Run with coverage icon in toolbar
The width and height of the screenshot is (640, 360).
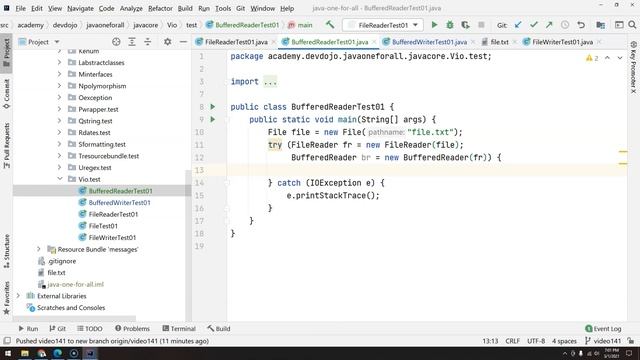pos(465,25)
